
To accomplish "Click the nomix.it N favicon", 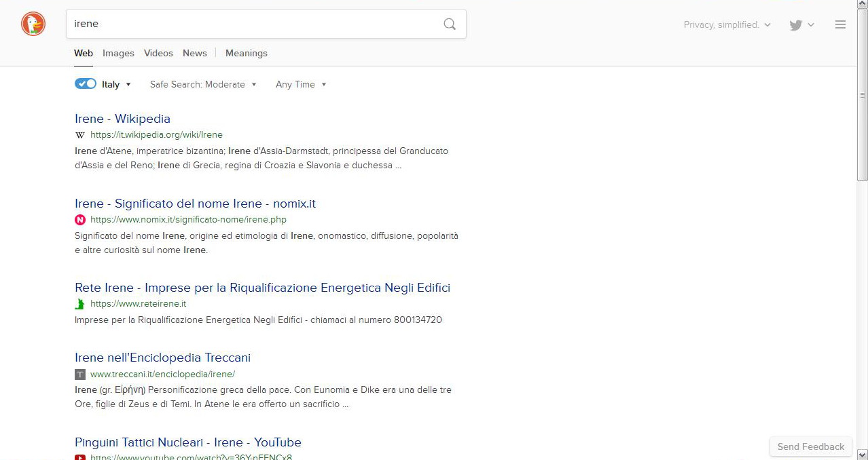I will point(80,220).
